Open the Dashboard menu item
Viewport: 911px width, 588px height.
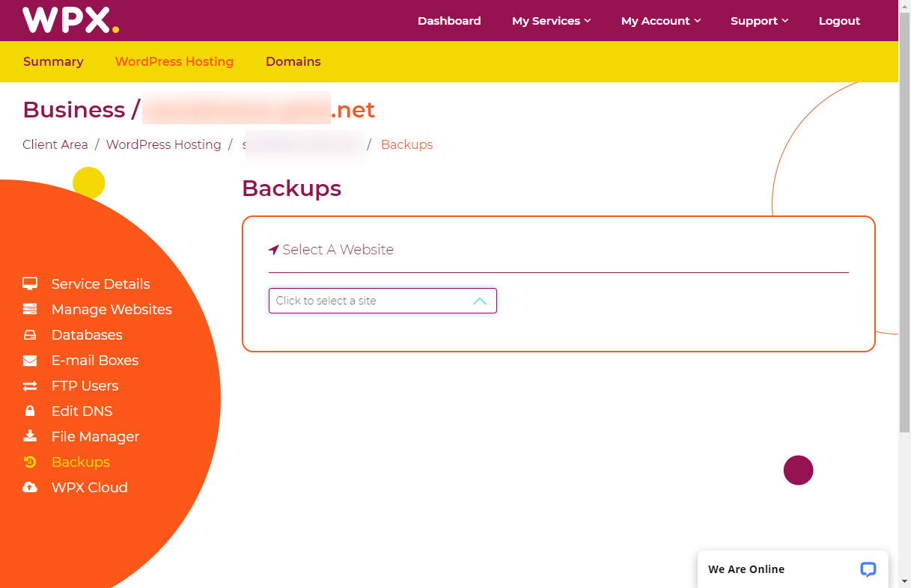pos(449,21)
